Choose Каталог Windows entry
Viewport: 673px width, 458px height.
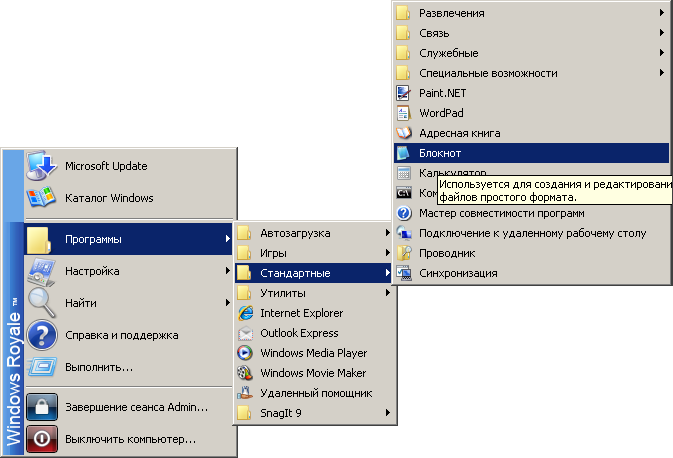coord(129,198)
